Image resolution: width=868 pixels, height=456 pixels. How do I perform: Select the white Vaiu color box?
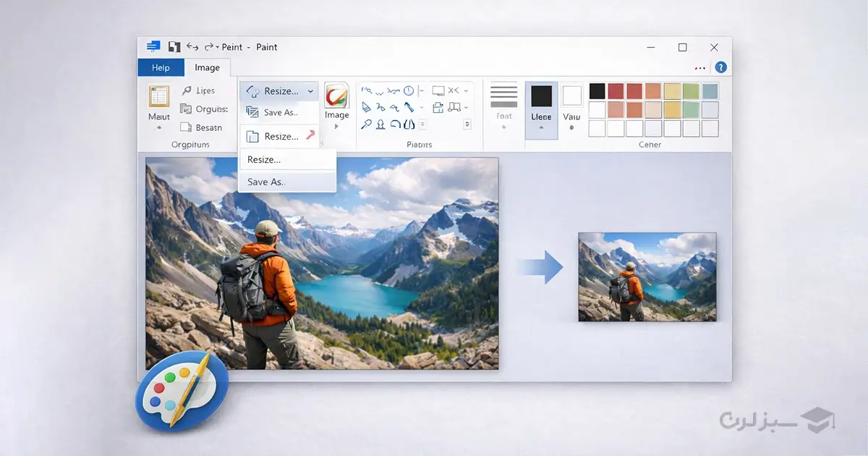(x=571, y=96)
